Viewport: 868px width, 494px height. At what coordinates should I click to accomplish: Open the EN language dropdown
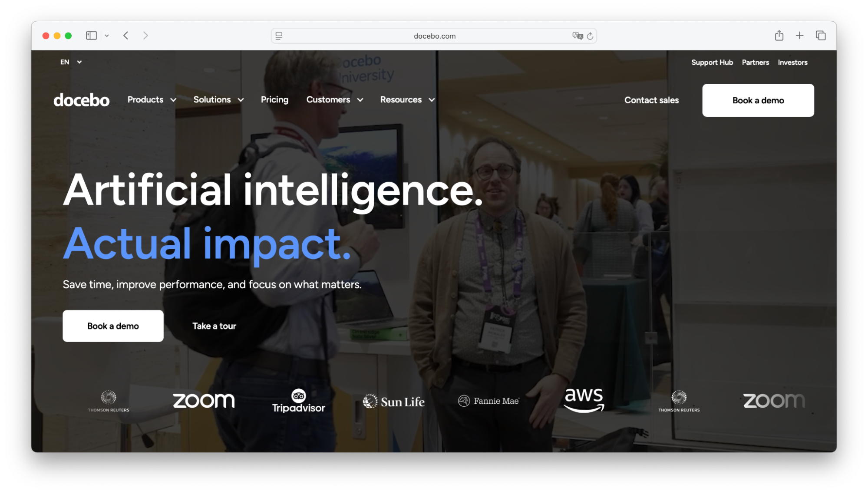tap(71, 62)
